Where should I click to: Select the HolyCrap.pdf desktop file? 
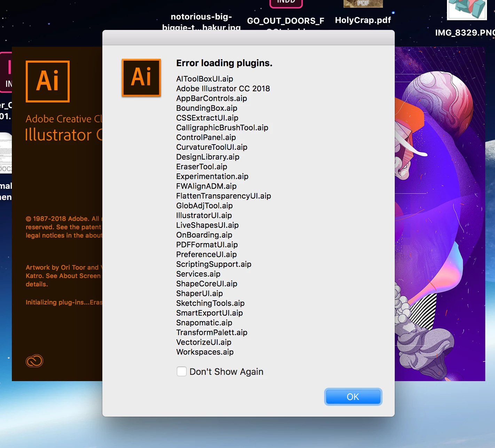pos(363,20)
